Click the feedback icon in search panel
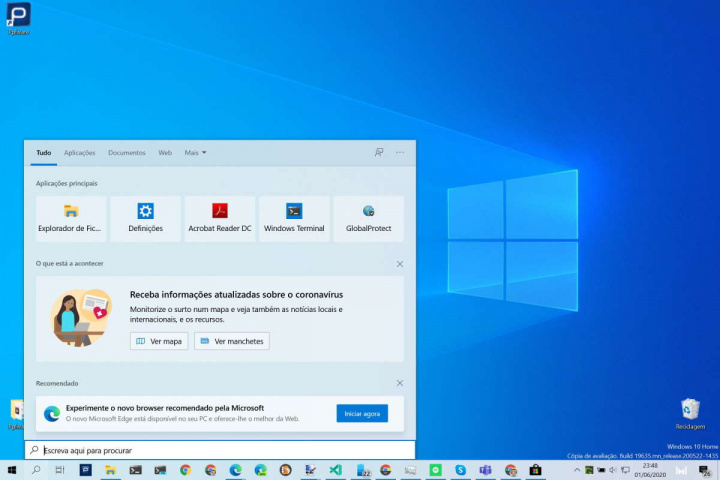 (x=379, y=153)
